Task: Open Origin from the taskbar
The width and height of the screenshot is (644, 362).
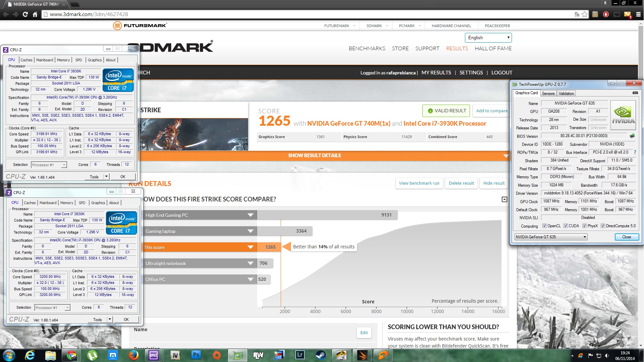Action: tap(217, 355)
